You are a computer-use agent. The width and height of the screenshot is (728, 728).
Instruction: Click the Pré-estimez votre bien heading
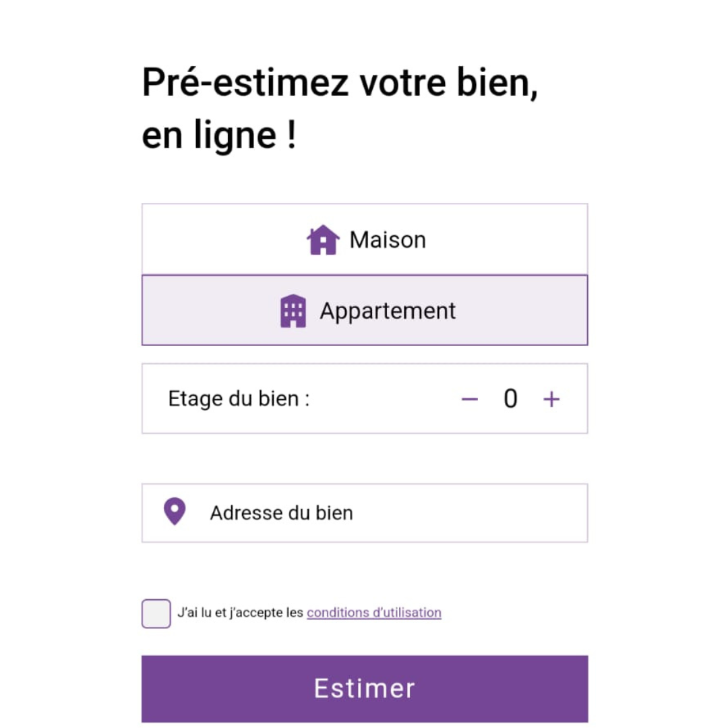[340, 84]
